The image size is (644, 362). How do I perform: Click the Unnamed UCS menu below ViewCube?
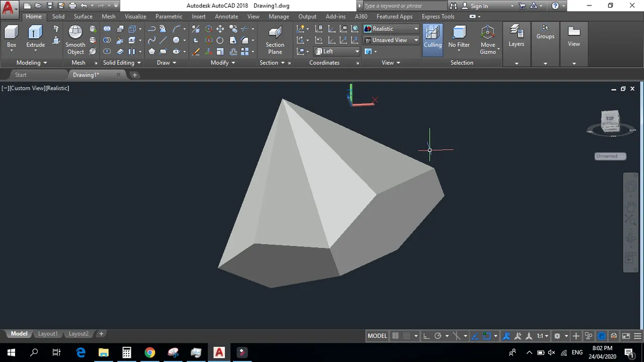pos(610,156)
